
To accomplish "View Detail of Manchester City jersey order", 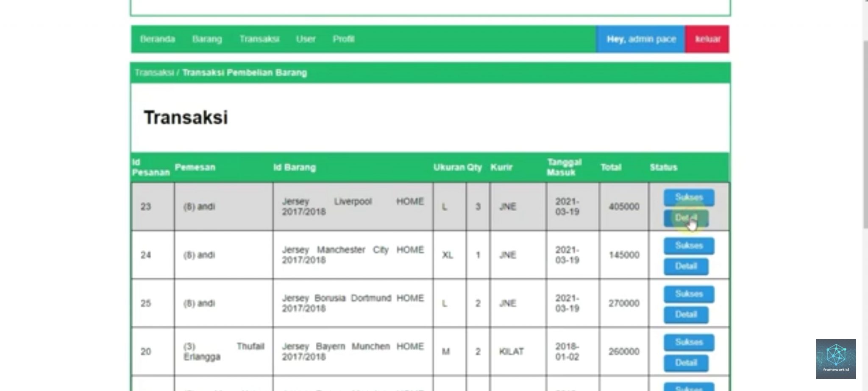I will (686, 266).
